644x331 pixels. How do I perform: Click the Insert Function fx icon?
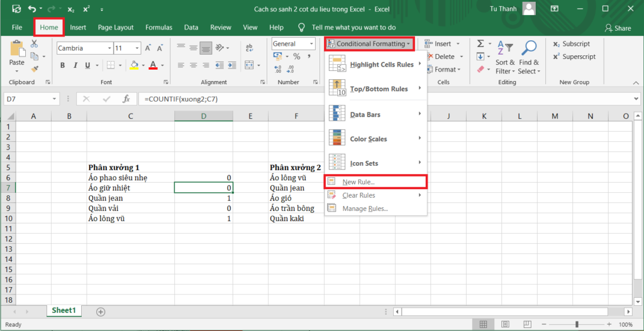[126, 99]
